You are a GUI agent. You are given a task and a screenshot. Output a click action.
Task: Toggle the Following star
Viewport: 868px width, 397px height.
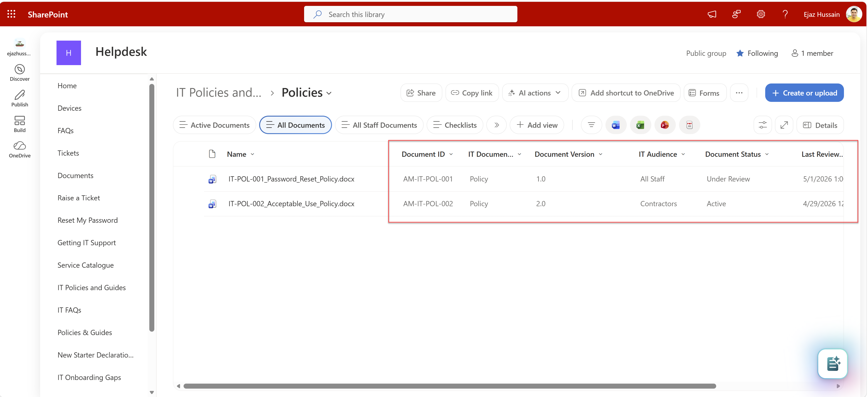(740, 53)
